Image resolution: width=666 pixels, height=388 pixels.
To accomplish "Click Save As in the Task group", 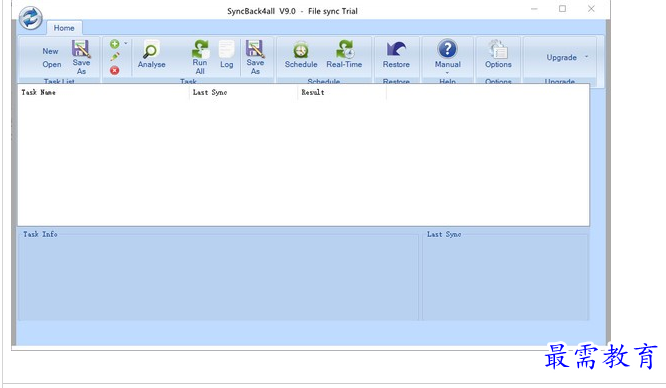I will (255, 57).
